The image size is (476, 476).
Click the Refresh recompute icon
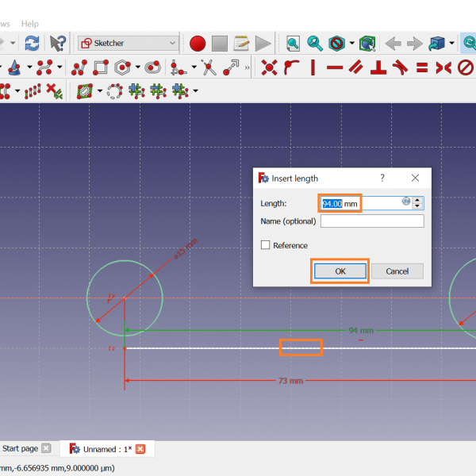pyautogui.click(x=32, y=43)
